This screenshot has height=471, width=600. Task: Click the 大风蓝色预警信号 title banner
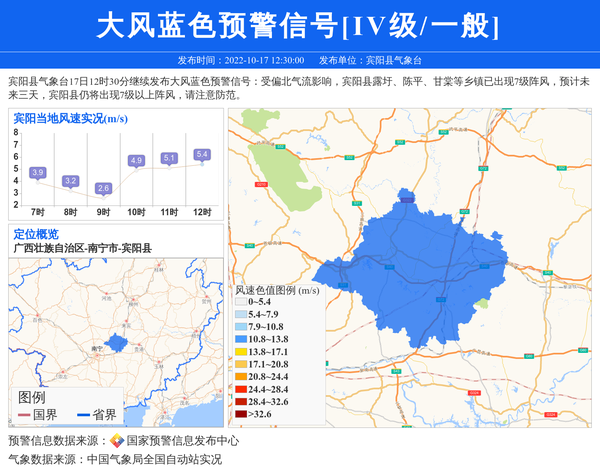(x=299, y=25)
